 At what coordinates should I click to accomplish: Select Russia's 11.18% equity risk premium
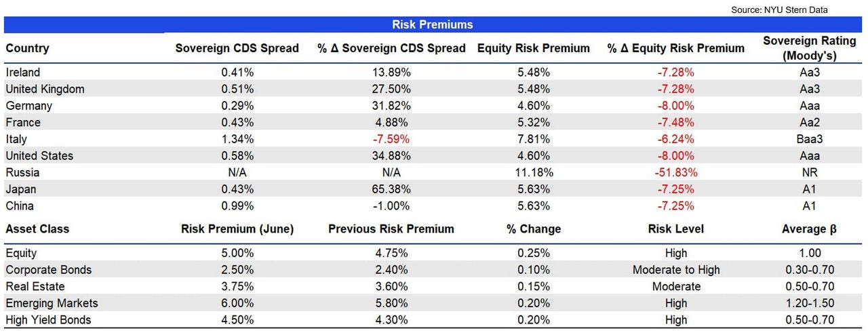[x=533, y=172]
